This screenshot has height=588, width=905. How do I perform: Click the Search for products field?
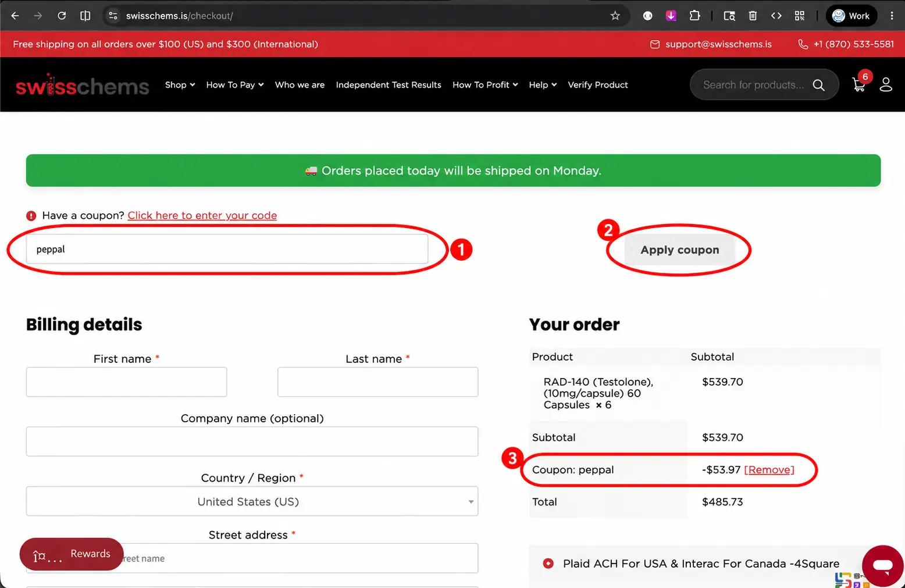pyautogui.click(x=753, y=85)
